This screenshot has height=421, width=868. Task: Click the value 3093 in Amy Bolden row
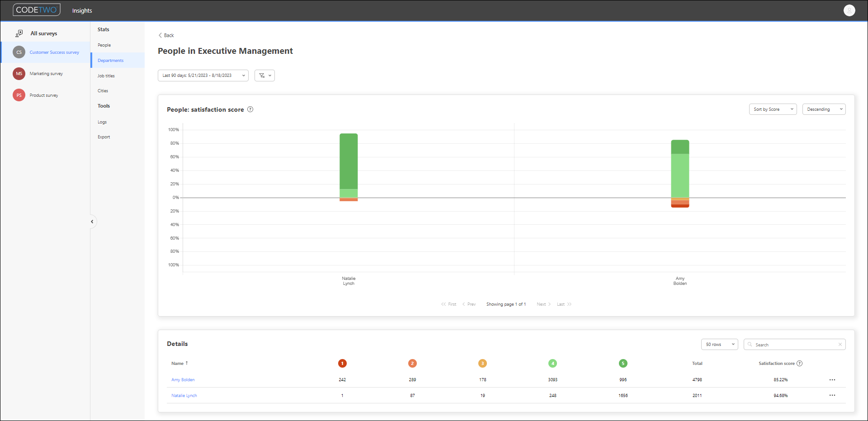pyautogui.click(x=552, y=380)
